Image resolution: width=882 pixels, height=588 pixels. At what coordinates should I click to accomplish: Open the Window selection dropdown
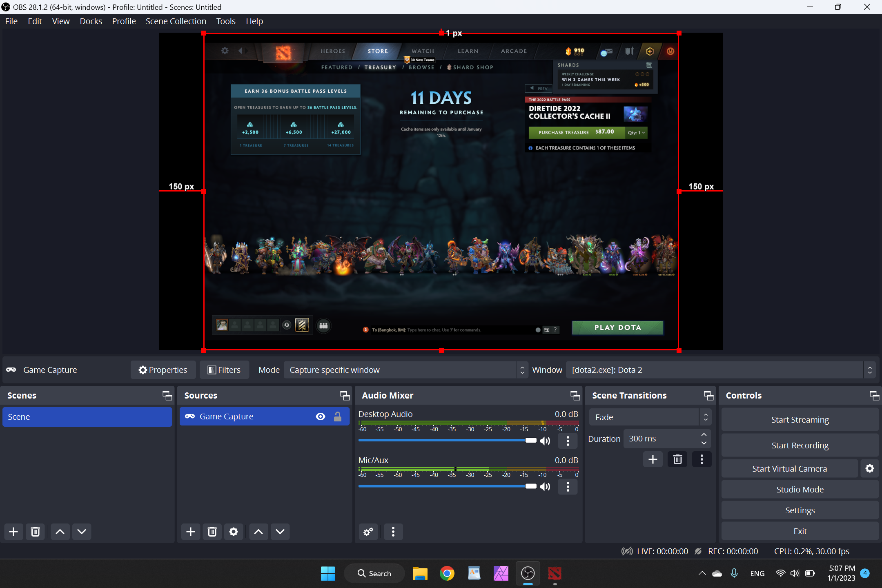click(x=721, y=370)
